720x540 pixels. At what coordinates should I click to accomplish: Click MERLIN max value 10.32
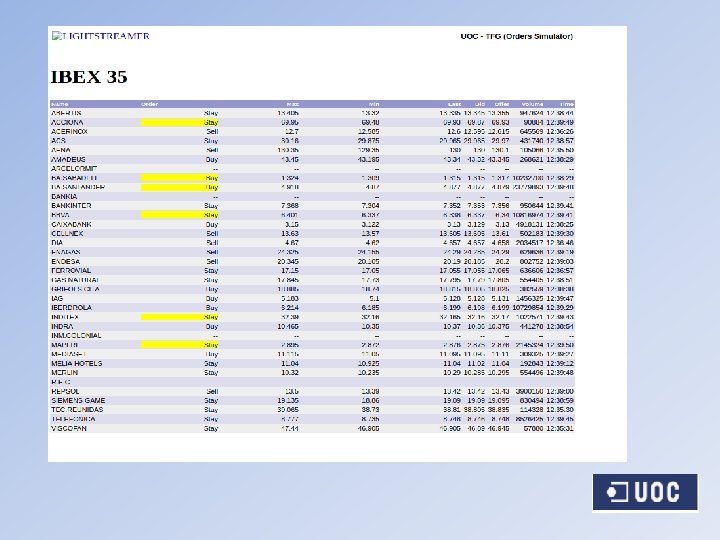290,373
